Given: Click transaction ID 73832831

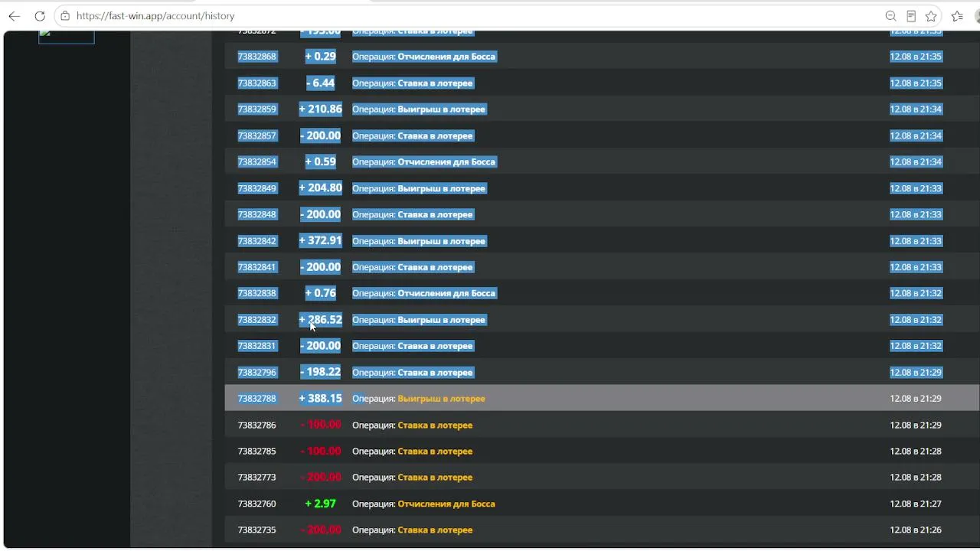Looking at the screenshot, I should pyautogui.click(x=257, y=347).
